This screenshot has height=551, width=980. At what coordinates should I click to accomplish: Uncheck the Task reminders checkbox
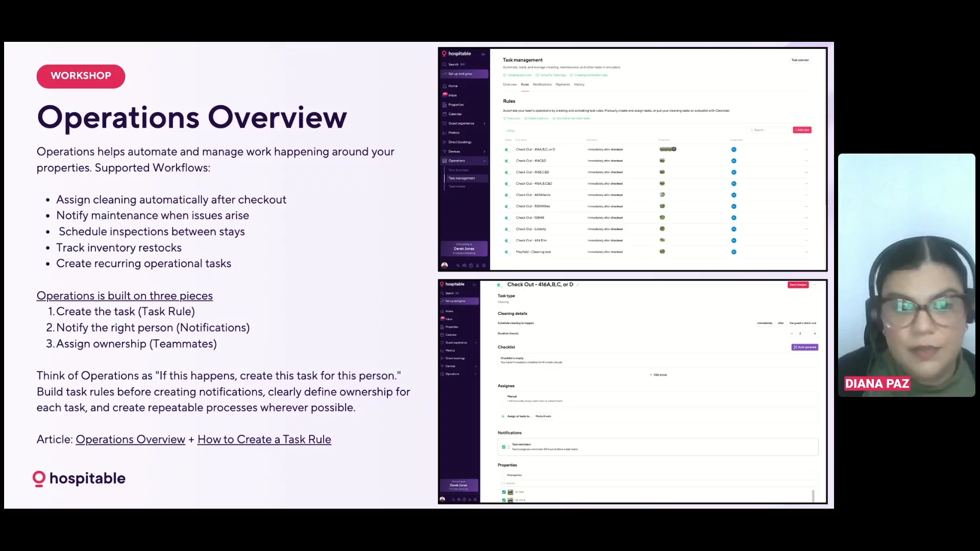pyautogui.click(x=504, y=447)
